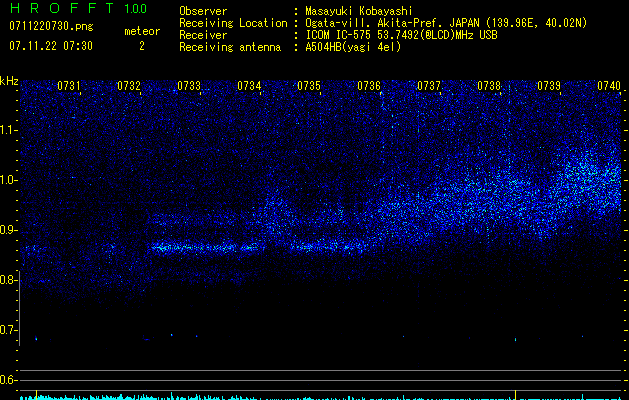Select the A504HB(yagi 4el) antenna text
The image size is (629, 400).
353,47
